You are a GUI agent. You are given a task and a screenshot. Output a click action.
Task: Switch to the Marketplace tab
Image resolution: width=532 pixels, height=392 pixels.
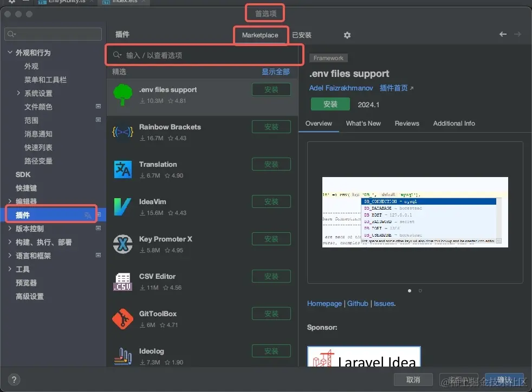coord(260,35)
